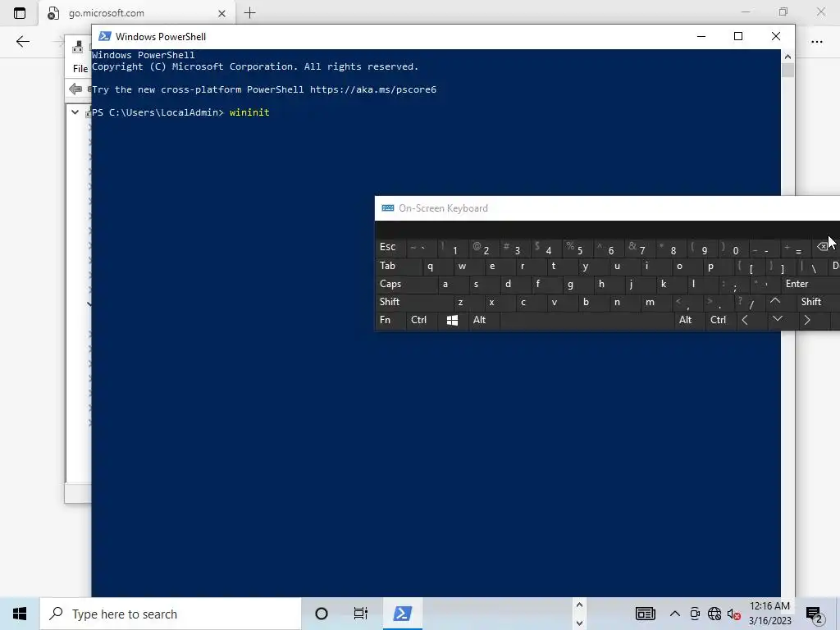840x630 pixels.
Task: Click the back arrow in the background window
Action: point(75,89)
